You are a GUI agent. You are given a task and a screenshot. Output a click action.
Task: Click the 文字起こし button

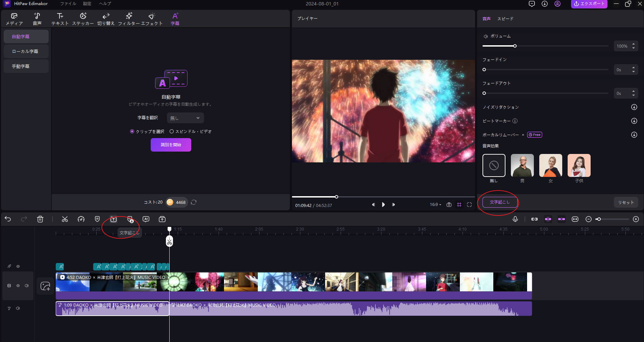pyautogui.click(x=499, y=202)
